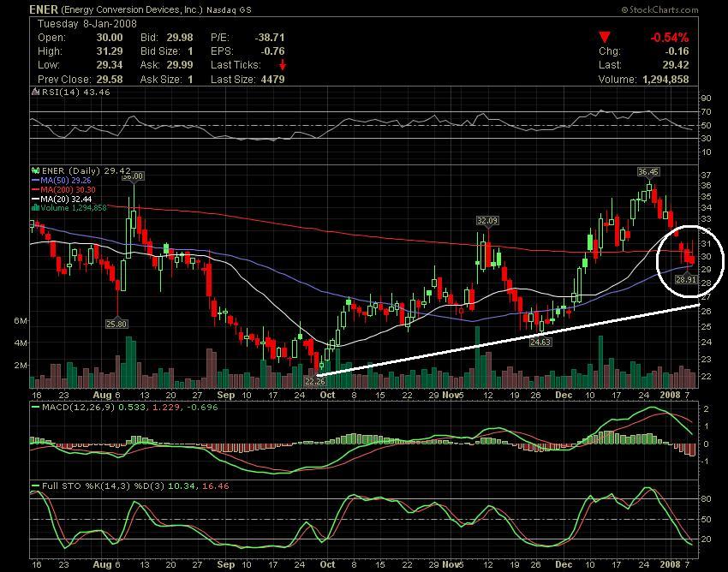This screenshot has height=572, width=728.
Task: Click the Ask value 29.99
Action: coord(180,65)
